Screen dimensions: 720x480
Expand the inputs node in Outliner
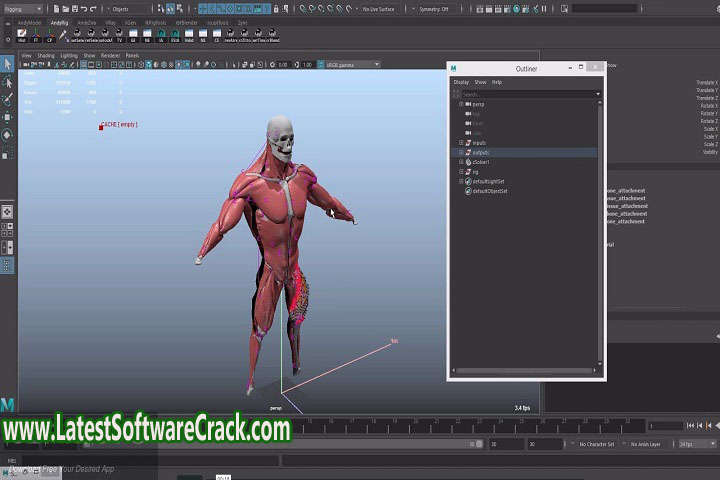click(461, 143)
